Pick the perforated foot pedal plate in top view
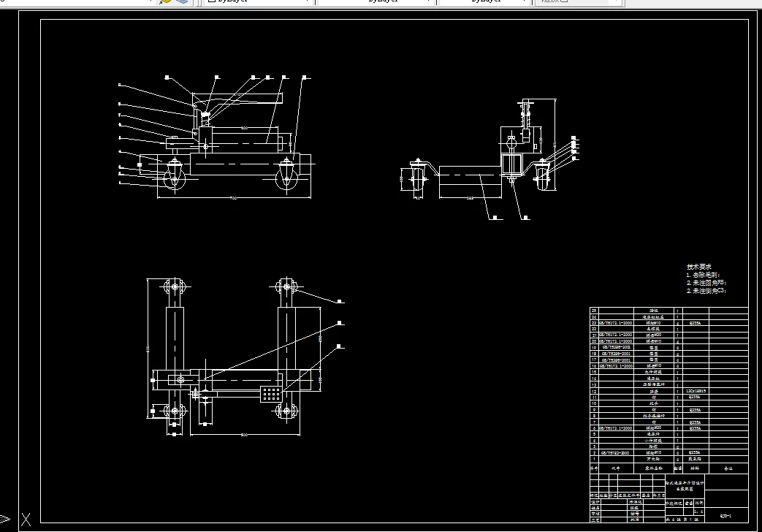This screenshot has height=532, width=762. [x=271, y=394]
